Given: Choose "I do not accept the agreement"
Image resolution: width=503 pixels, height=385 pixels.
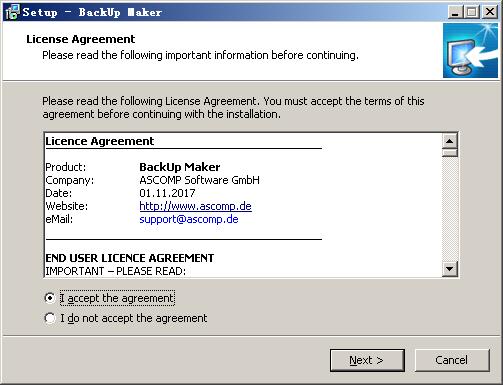Looking at the screenshot, I should pos(126,318).
